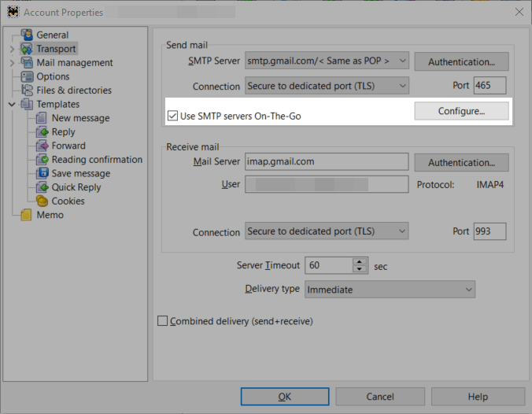Screen dimensions: 532x414
Task: Click the Templates icon
Action: point(27,104)
